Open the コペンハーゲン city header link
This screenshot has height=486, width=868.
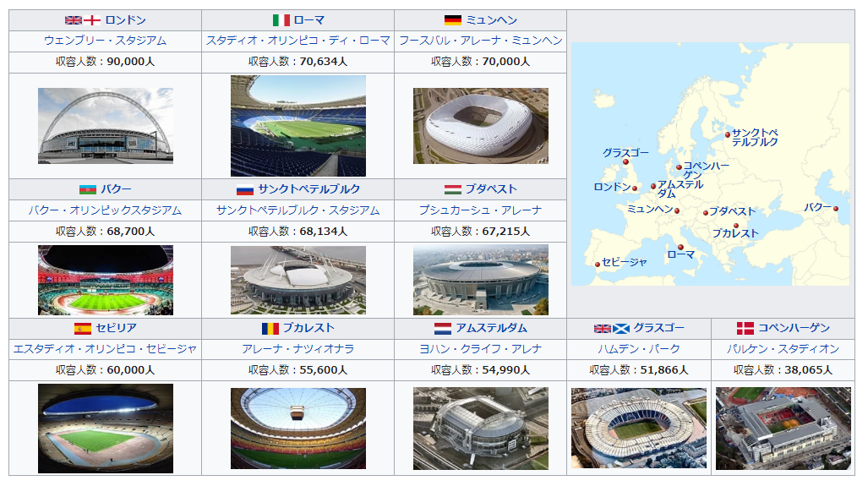[x=794, y=328]
